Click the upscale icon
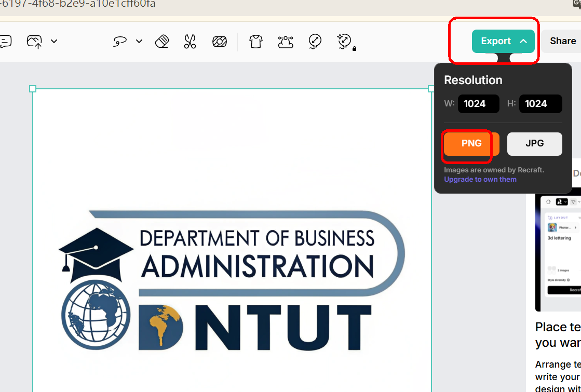The width and height of the screenshot is (581, 392). 315,41
